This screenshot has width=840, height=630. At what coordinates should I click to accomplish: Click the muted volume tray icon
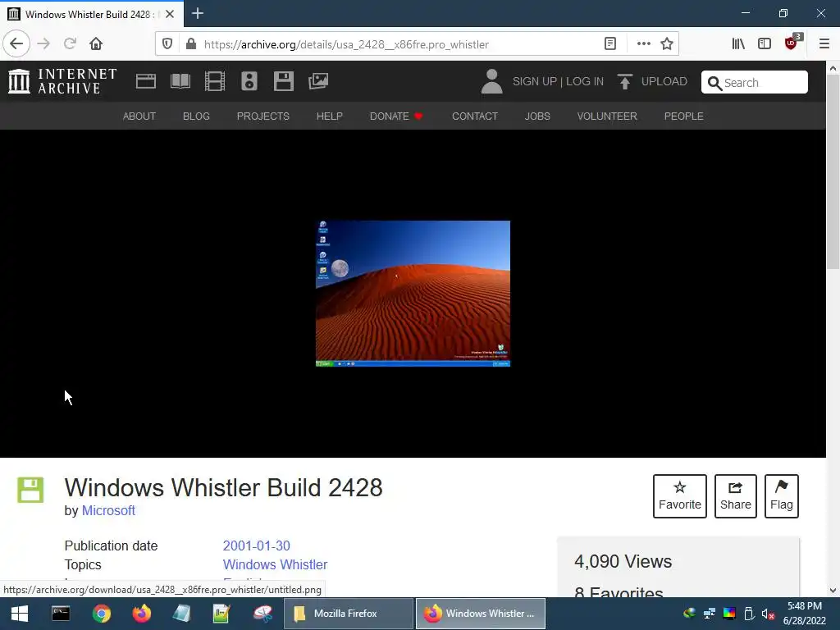click(x=768, y=614)
